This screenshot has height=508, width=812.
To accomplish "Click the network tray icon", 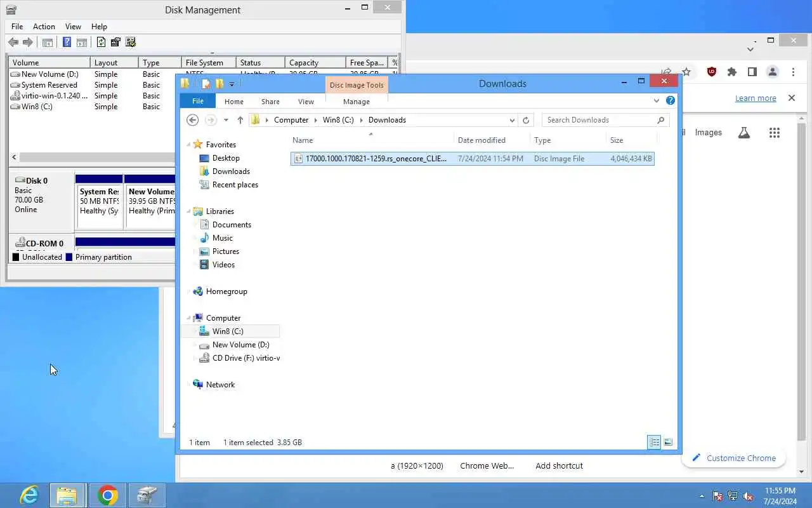I will coord(733,496).
